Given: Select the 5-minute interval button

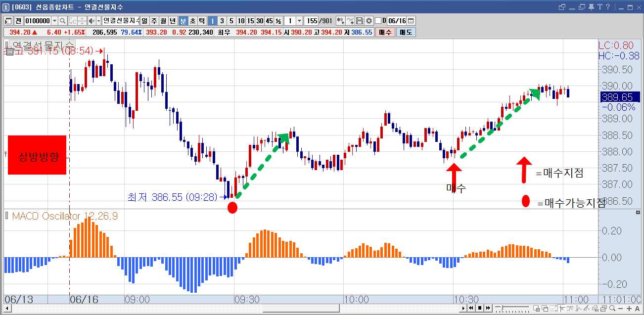Looking at the screenshot, I should pos(231,21).
